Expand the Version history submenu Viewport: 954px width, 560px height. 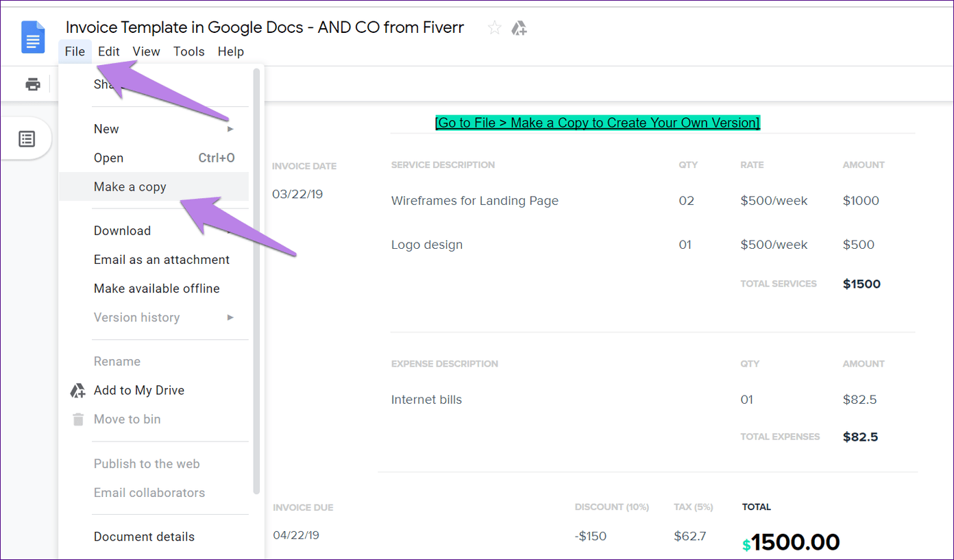coord(154,317)
